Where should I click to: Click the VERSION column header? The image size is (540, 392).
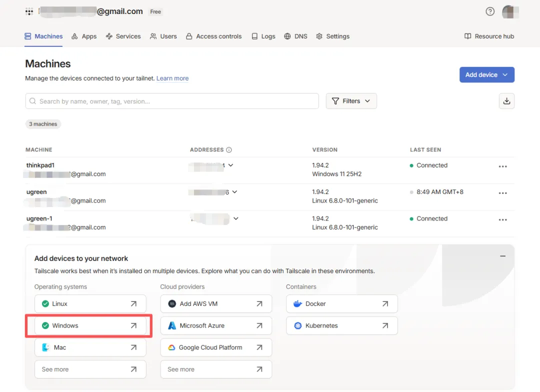pos(325,150)
